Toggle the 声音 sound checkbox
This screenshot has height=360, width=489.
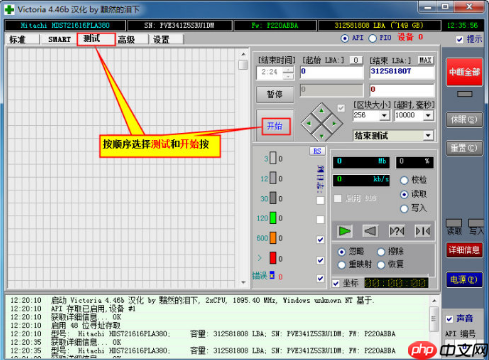pyautogui.click(x=449, y=319)
